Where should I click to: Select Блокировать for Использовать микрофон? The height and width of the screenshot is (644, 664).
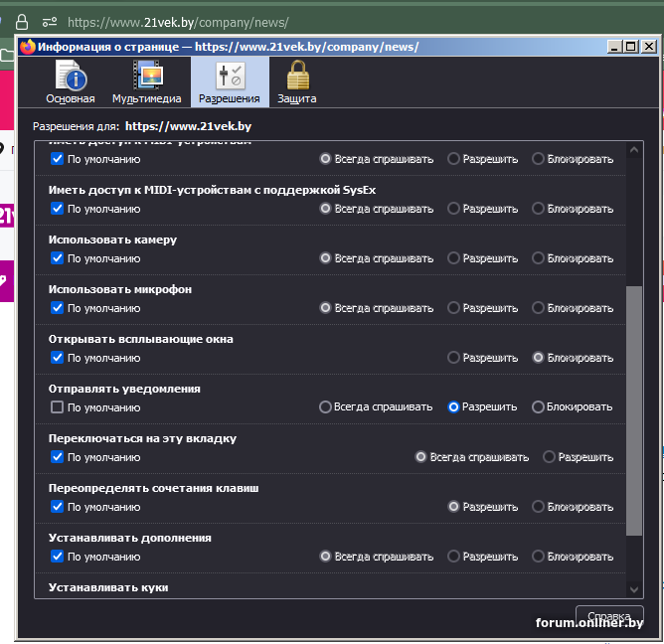[x=538, y=307]
